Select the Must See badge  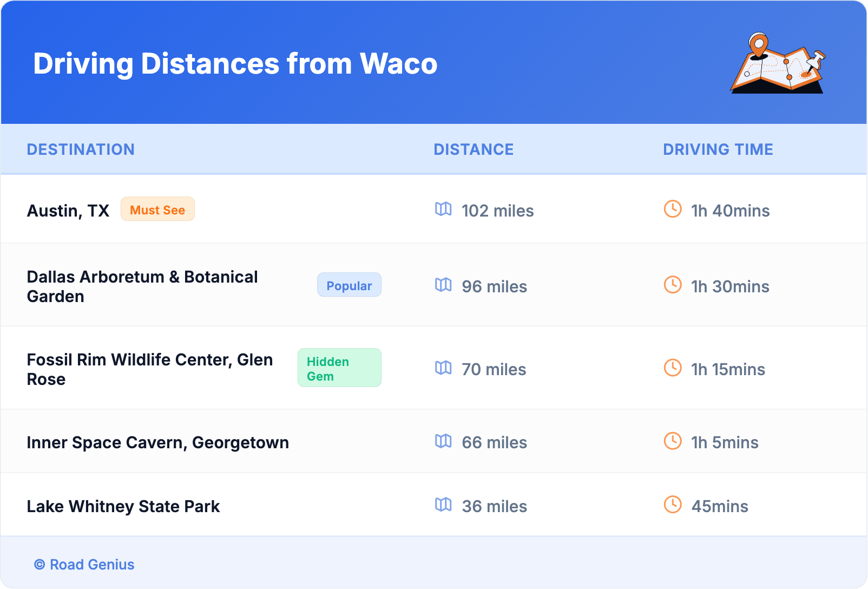pos(157,210)
